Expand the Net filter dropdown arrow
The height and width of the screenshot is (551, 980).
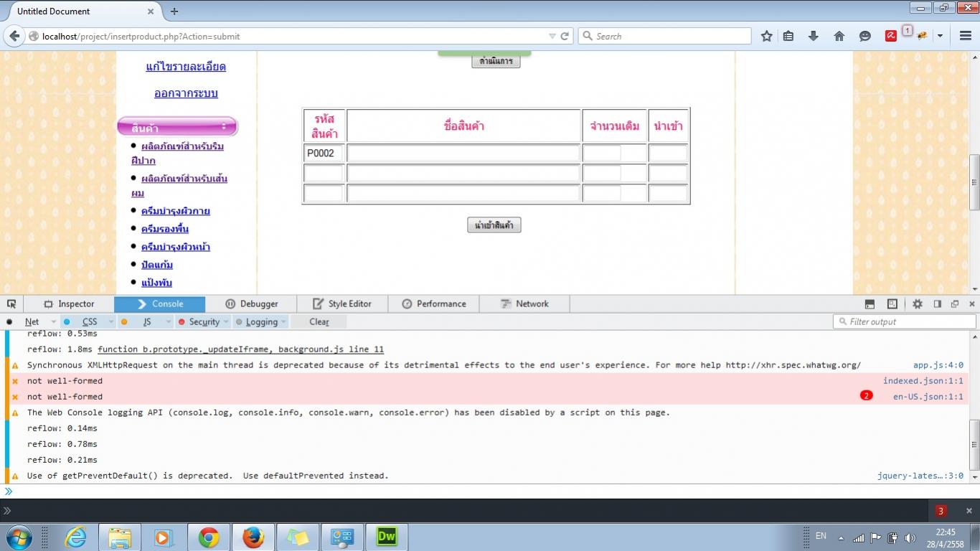[52, 322]
